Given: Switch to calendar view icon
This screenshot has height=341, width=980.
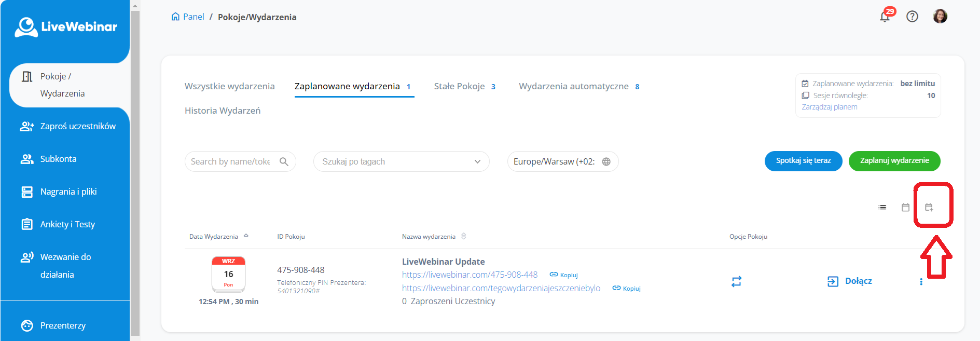Looking at the screenshot, I should coord(905,208).
